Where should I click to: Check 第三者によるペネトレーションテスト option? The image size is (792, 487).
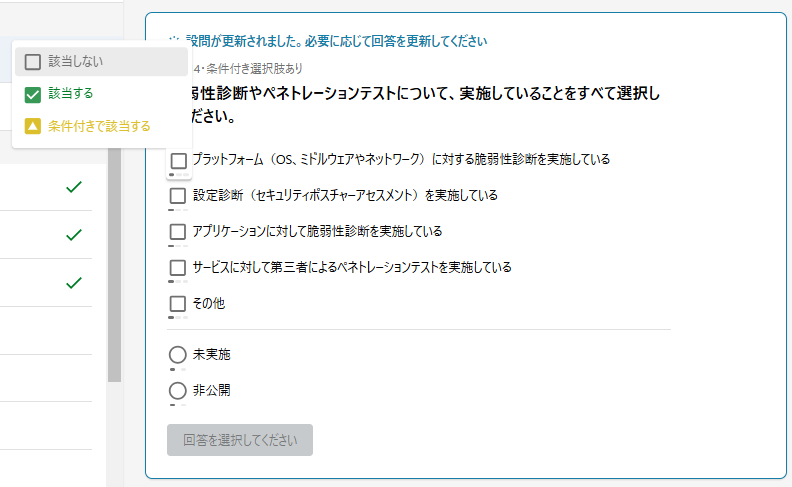178,267
